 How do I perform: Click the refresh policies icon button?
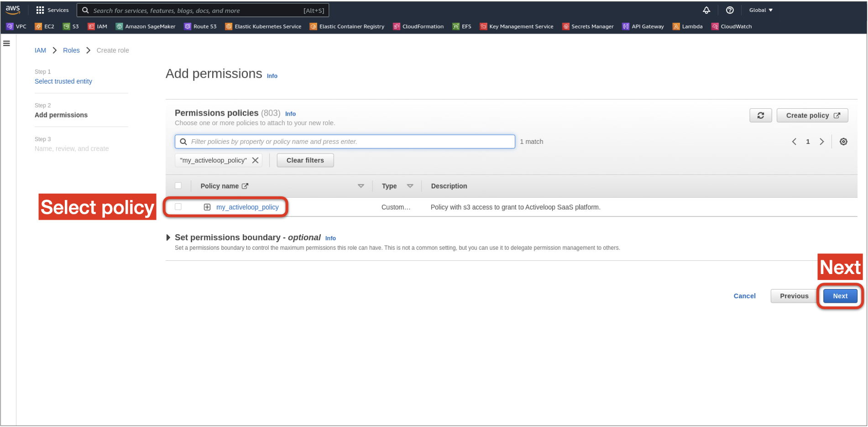click(x=760, y=116)
